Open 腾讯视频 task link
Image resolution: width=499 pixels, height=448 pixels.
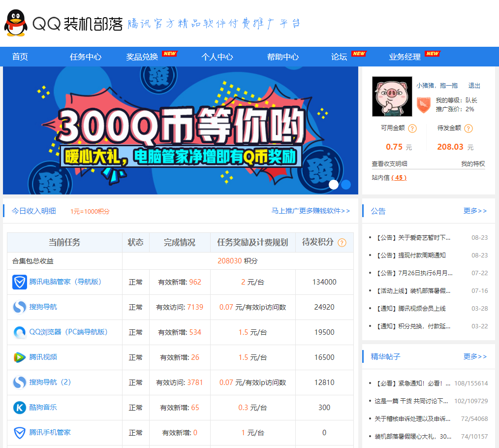click(x=43, y=357)
